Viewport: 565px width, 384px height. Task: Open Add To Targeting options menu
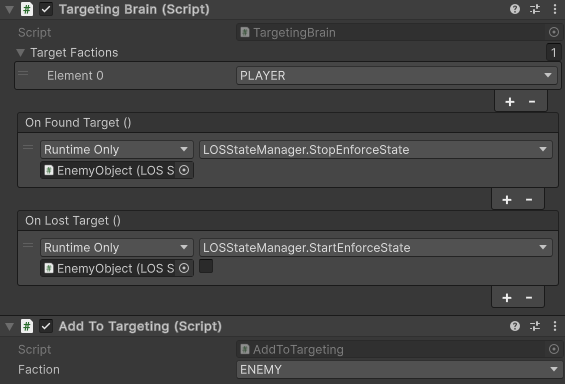click(x=555, y=326)
